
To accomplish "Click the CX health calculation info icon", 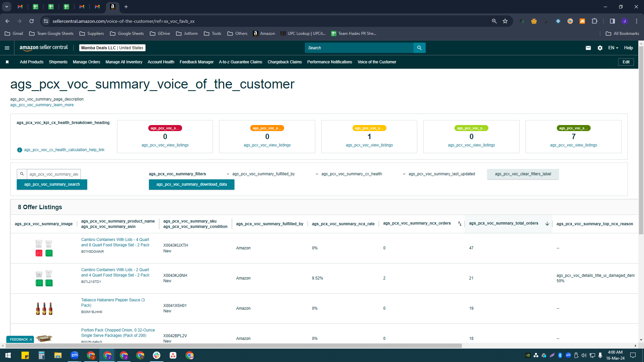I will click(x=19, y=150).
